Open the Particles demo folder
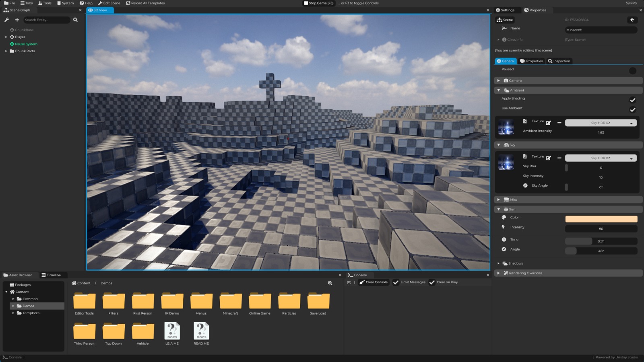The height and width of the screenshot is (362, 644). (289, 304)
